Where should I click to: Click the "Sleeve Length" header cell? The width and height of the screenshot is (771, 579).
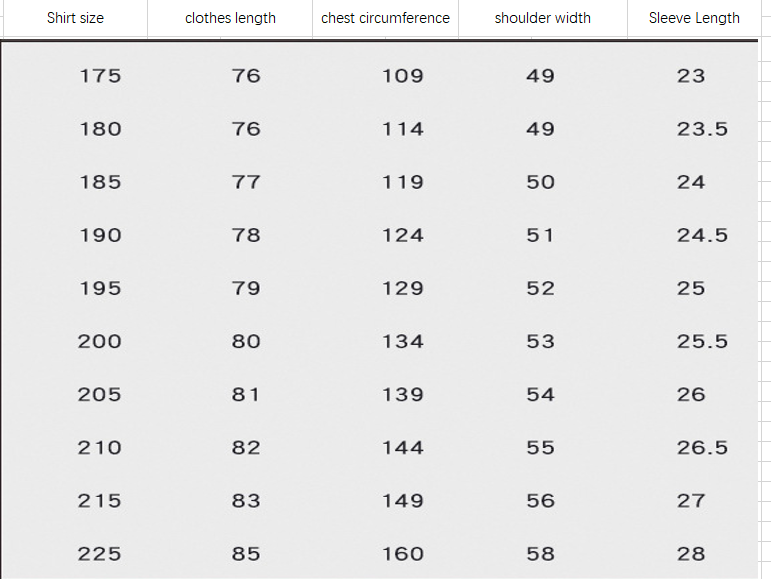pos(694,18)
